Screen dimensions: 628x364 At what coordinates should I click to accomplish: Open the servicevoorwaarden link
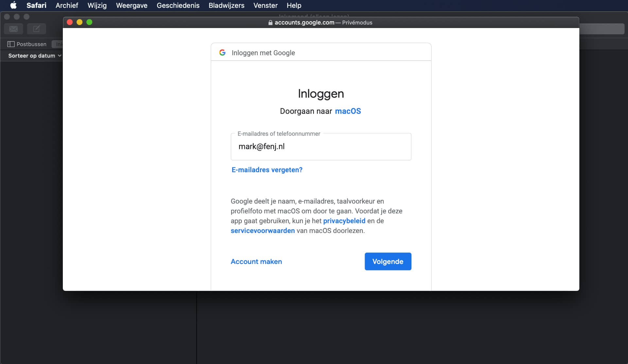pyautogui.click(x=263, y=231)
